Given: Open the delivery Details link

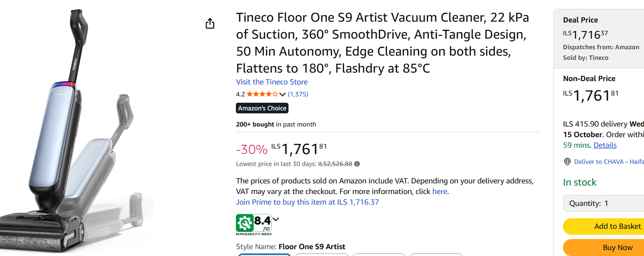Looking at the screenshot, I should (x=605, y=145).
